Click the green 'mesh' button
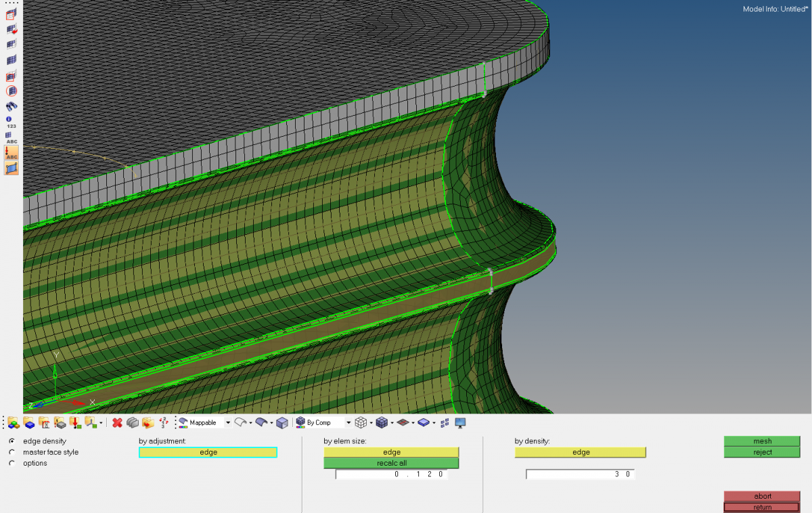 [762, 441]
